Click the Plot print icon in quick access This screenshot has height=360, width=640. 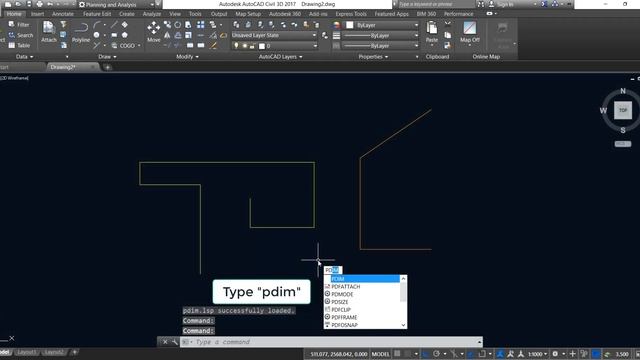(x=39, y=4)
